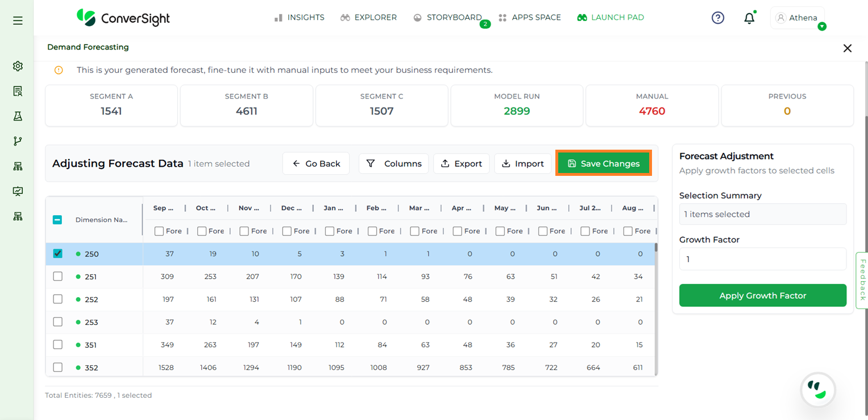
Task: Open the help question mark icon
Action: (718, 18)
